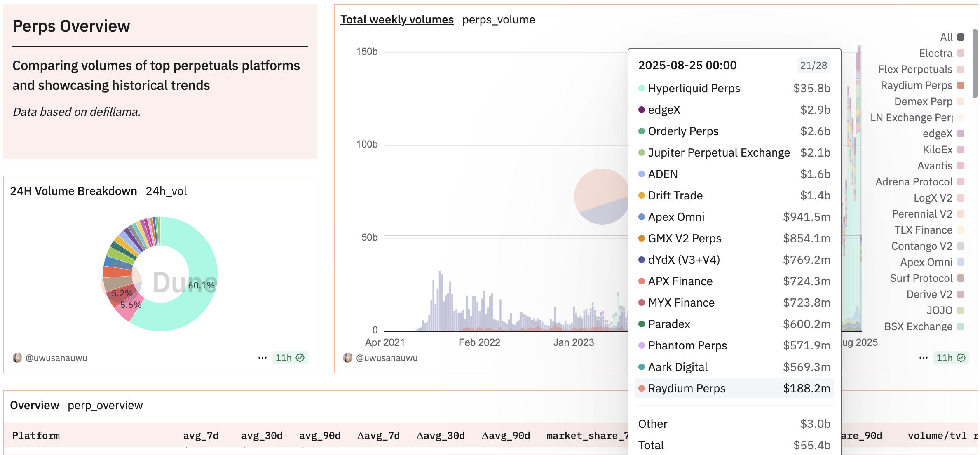The height and width of the screenshot is (455, 980).
Task: Toggle the Surf Protocol legend entry
Action: pyautogui.click(x=921, y=278)
